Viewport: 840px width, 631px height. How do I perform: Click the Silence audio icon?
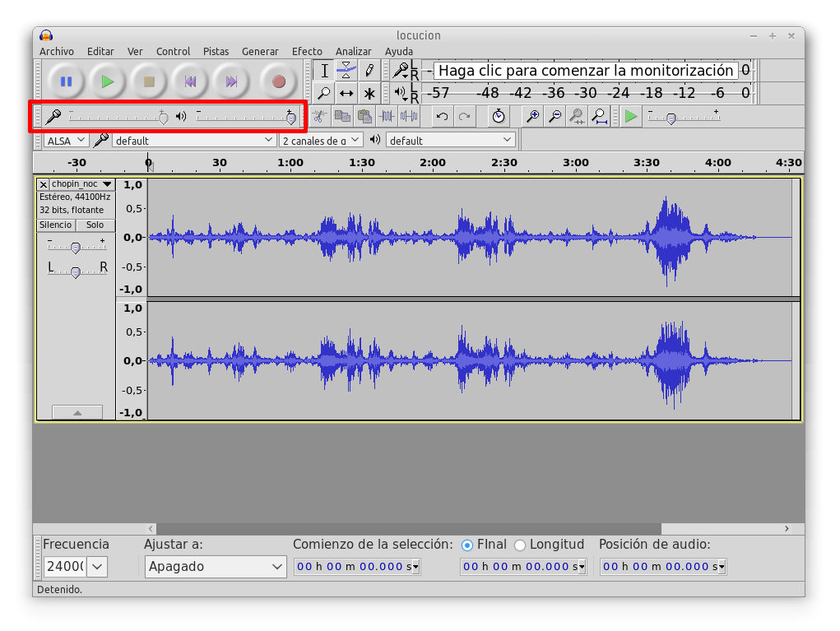coord(409,116)
